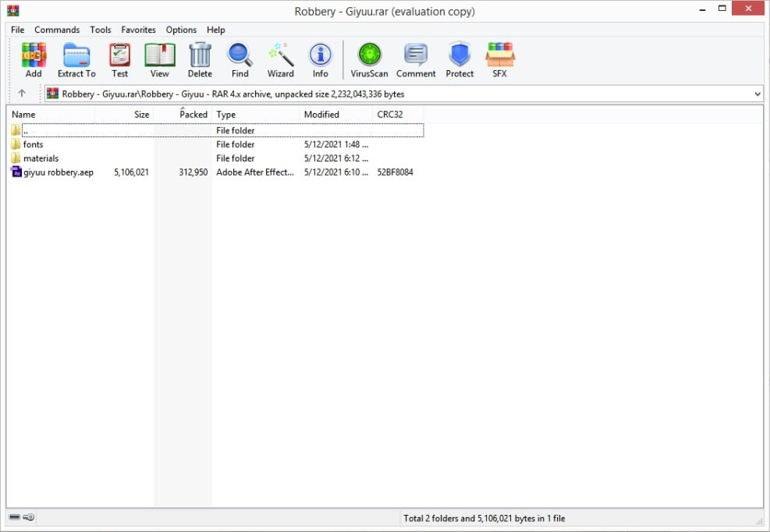770x532 pixels.
Task: Click fonts modified date 5/12/2021 1:48
Action: [336, 144]
